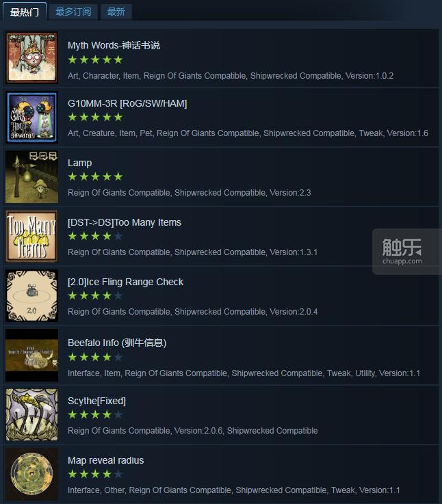Switch to the 最多订阅 tab
442x504 pixels.
(x=73, y=12)
